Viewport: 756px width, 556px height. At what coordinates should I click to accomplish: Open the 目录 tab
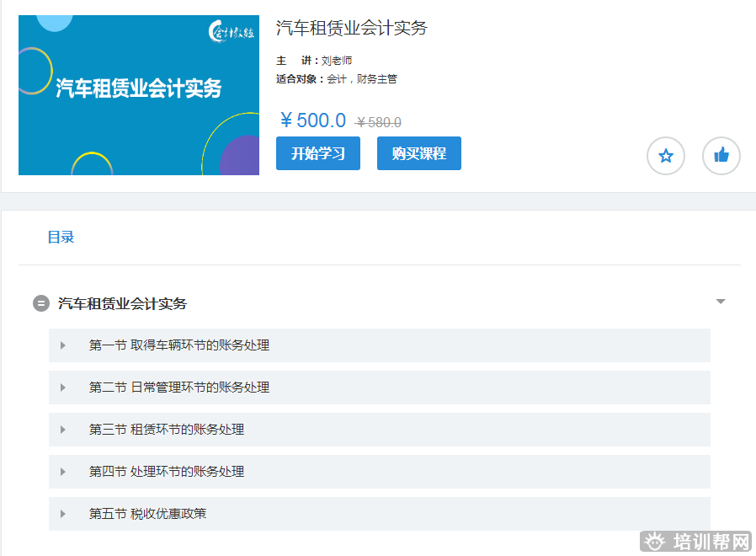pos(61,238)
